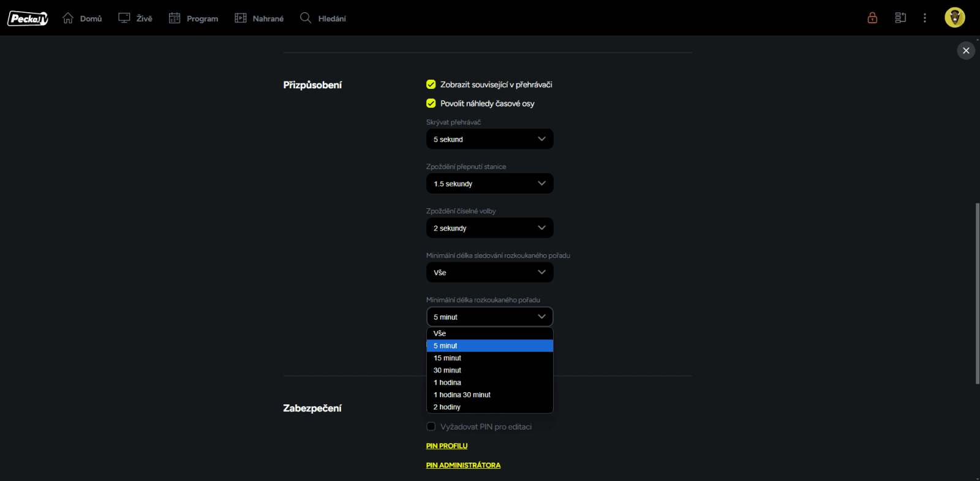This screenshot has width=980, height=481.
Task: Select Vše in the open list
Action: (490, 333)
